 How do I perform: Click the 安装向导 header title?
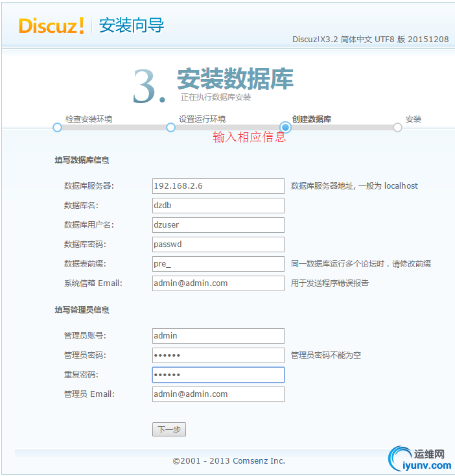[x=132, y=25]
